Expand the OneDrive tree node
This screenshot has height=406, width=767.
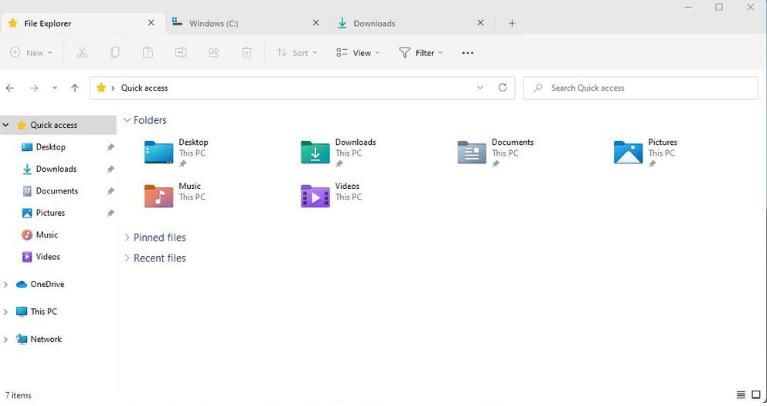[5, 284]
